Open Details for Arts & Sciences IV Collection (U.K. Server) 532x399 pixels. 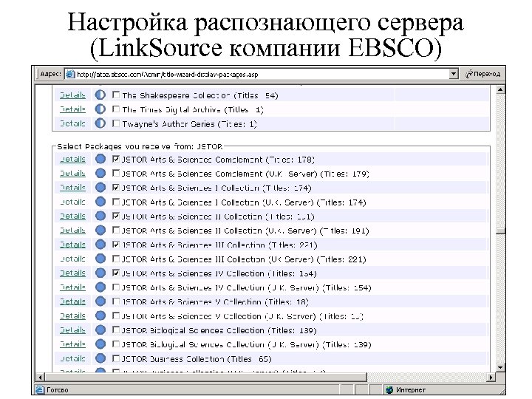(x=72, y=287)
